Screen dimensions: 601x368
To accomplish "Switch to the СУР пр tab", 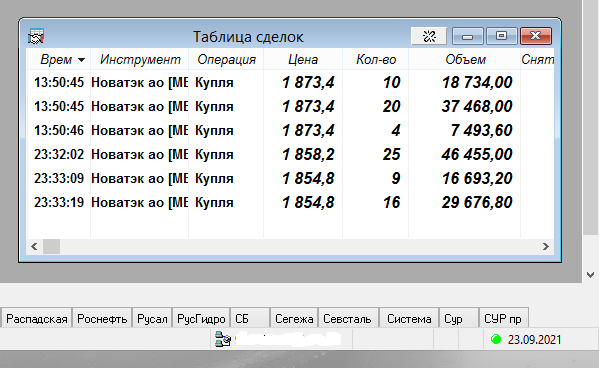I will [503, 319].
